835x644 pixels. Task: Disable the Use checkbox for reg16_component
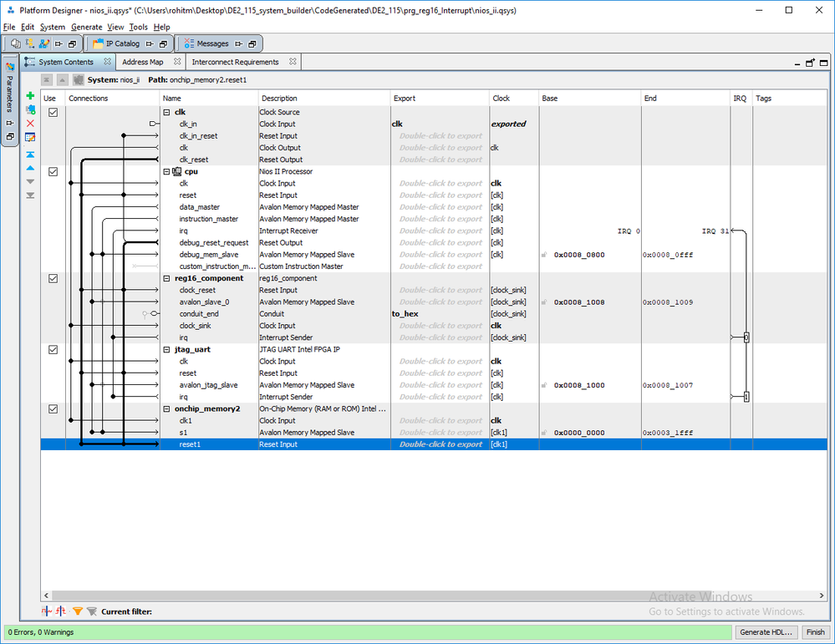click(53, 278)
